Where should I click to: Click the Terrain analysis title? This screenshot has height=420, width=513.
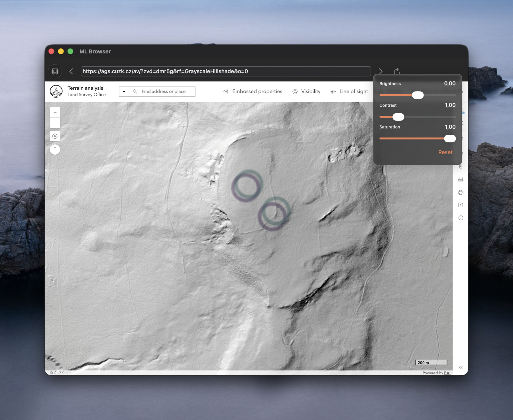[x=85, y=88]
